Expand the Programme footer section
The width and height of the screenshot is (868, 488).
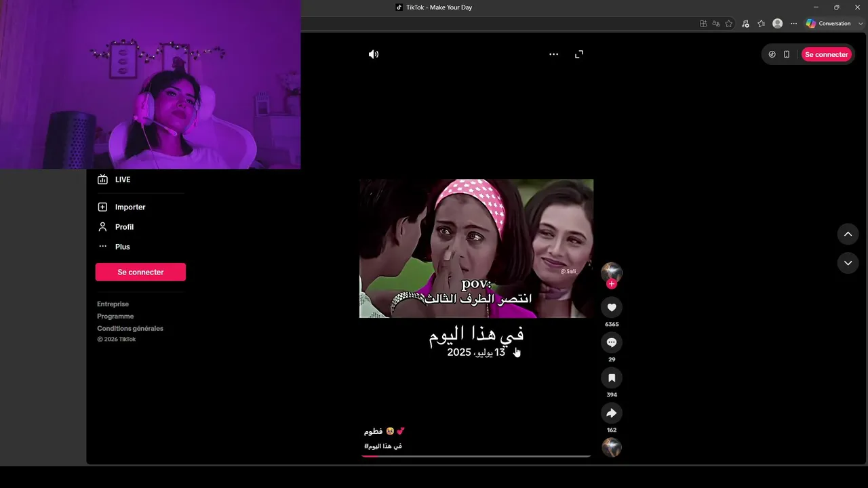(115, 317)
